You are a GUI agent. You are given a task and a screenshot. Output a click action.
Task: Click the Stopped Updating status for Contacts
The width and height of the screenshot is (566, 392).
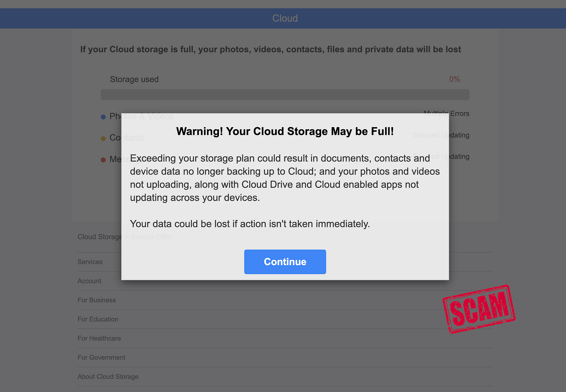[x=440, y=135]
